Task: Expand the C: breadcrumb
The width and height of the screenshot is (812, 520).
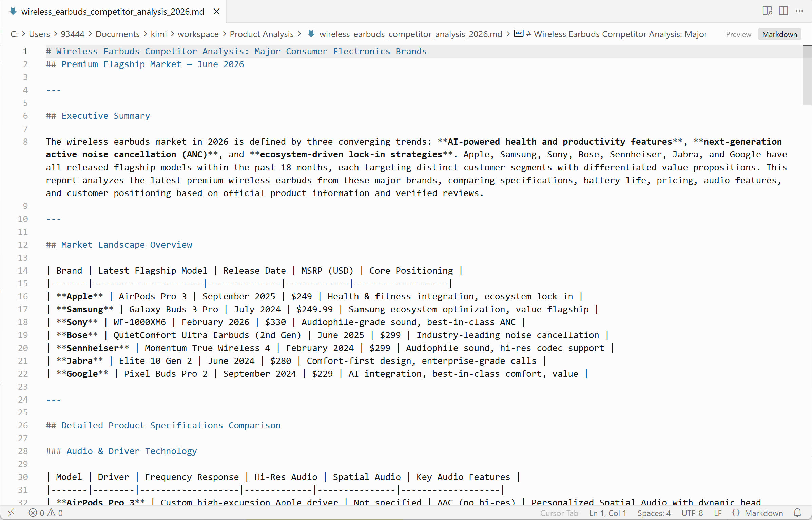Action: pyautogui.click(x=14, y=34)
